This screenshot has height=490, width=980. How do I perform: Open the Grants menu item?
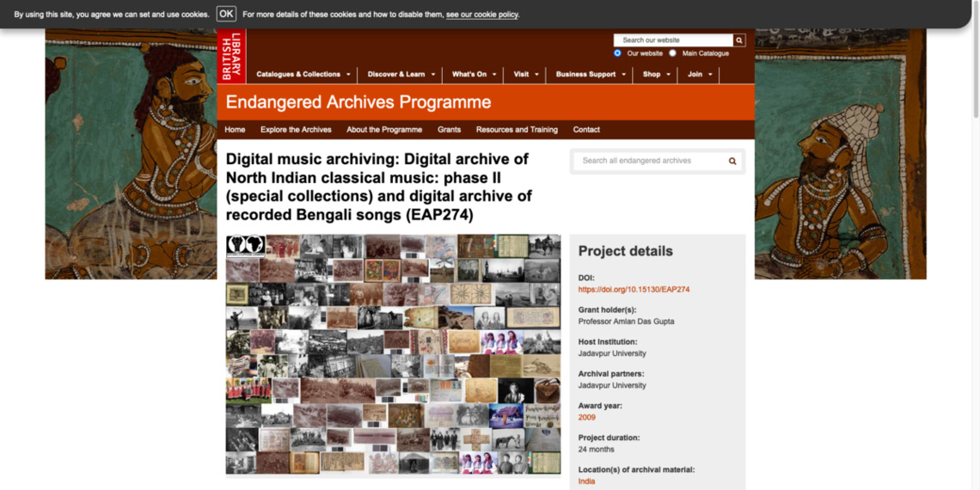pyautogui.click(x=449, y=130)
